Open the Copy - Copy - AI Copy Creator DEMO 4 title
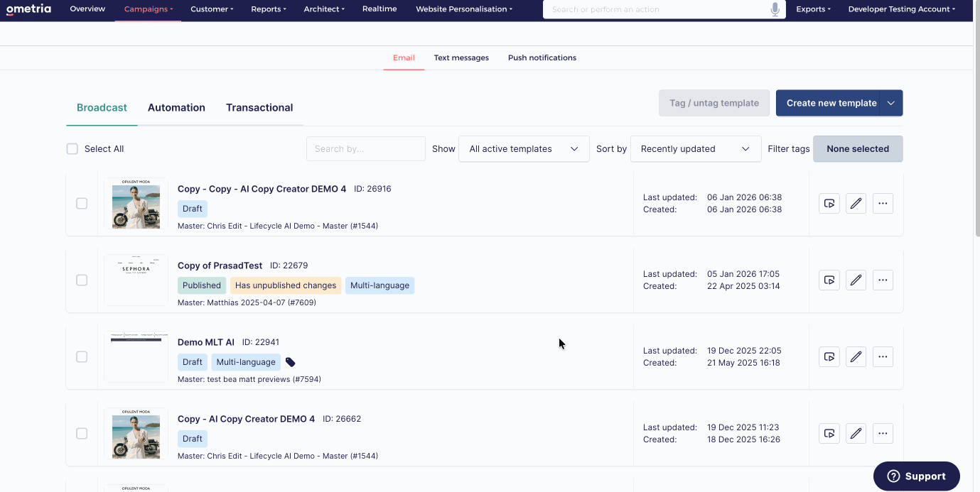The image size is (980, 492). [262, 189]
